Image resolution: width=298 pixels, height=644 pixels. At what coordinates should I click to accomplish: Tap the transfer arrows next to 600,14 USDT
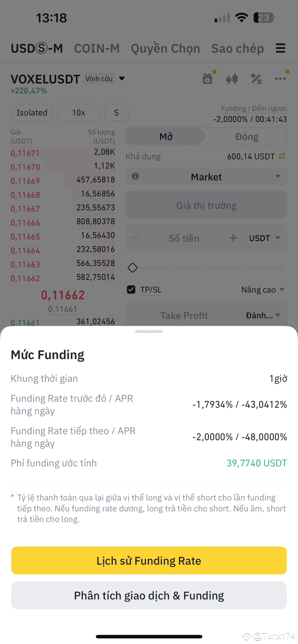(282, 156)
